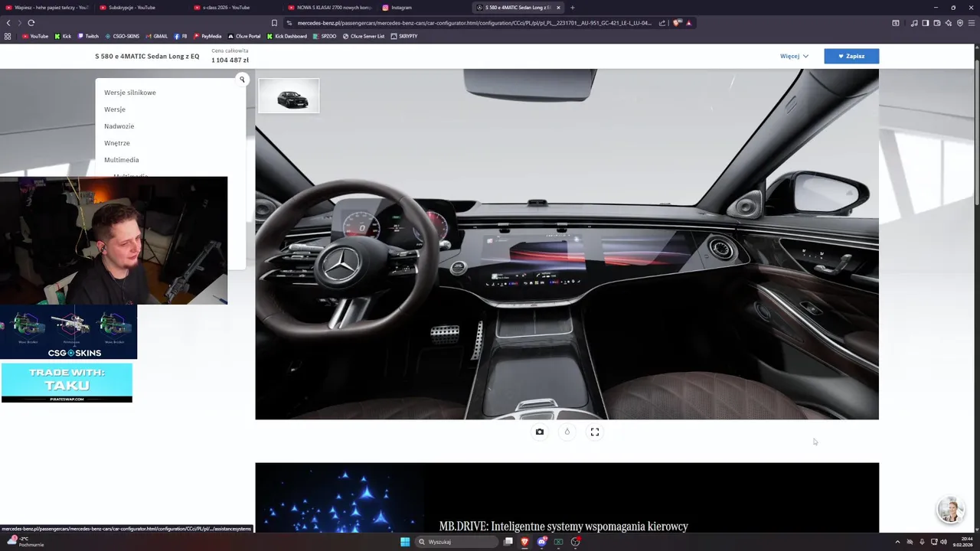Open the FB bookmark

(181, 36)
